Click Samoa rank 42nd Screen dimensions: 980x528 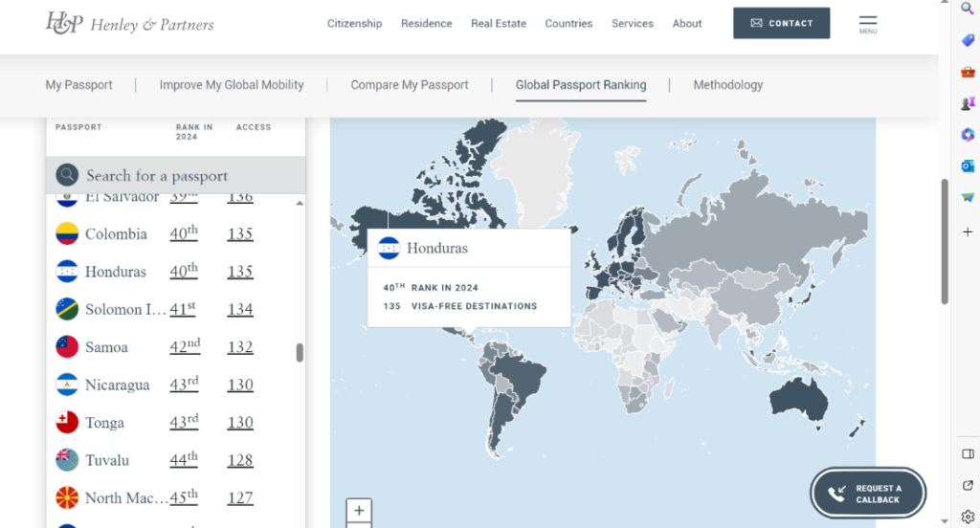[185, 346]
